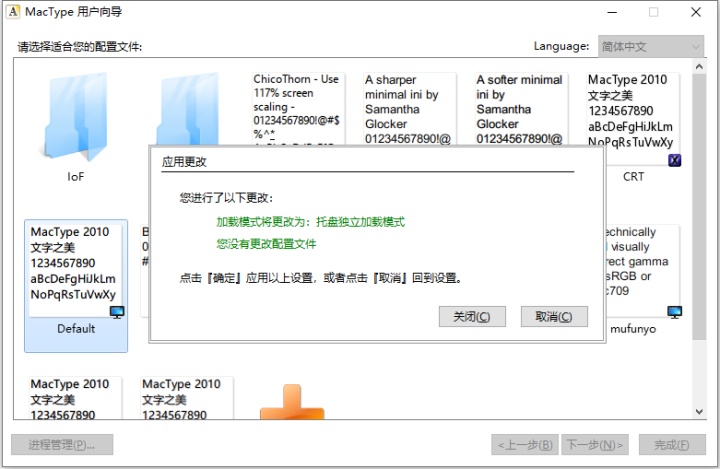
Task: Click the mufunyo label text
Action: click(x=633, y=329)
